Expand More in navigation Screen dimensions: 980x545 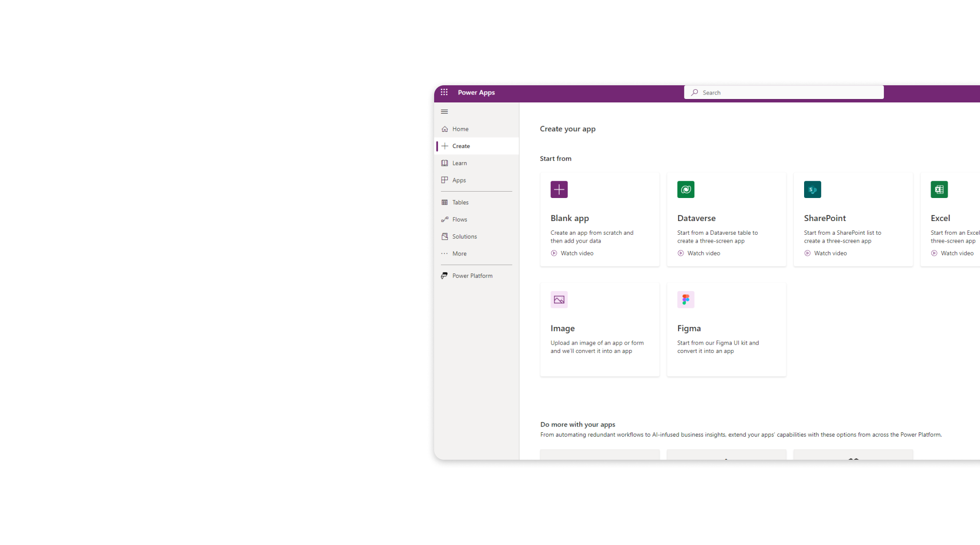click(477, 254)
